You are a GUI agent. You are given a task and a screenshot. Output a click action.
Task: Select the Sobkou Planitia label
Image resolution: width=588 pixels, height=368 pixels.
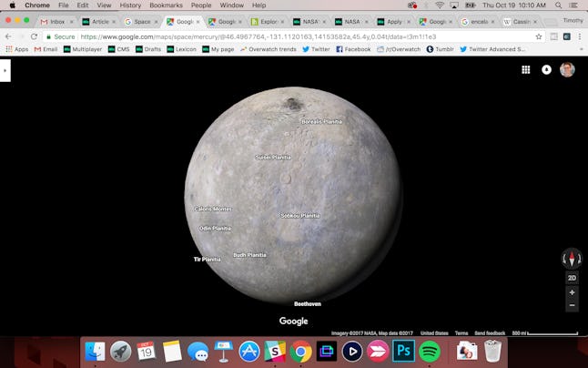[x=300, y=216]
